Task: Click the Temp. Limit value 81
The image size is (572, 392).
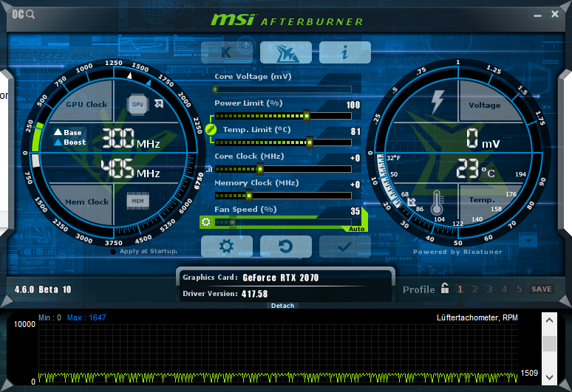Action: [x=355, y=131]
